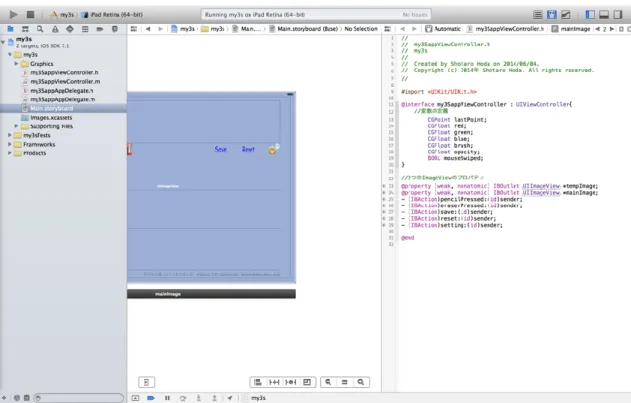Zoom out the storyboard canvas
Viewport: 631px width, 403px height.
coord(328,382)
